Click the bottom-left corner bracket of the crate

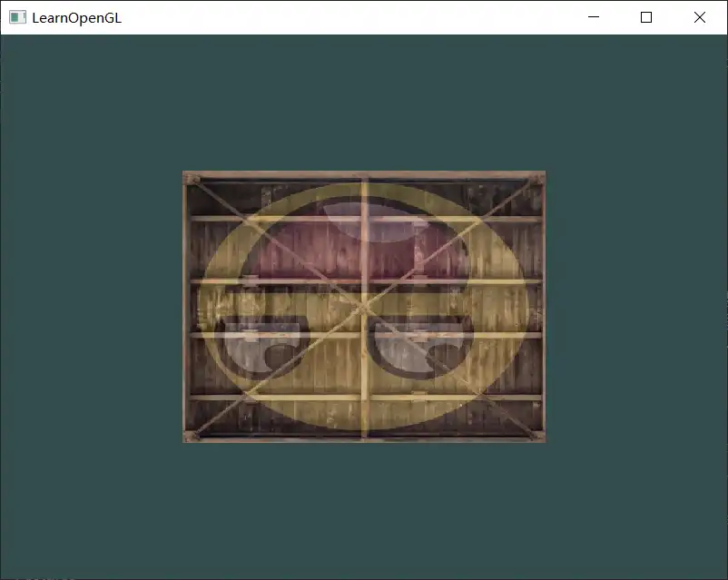(x=190, y=436)
